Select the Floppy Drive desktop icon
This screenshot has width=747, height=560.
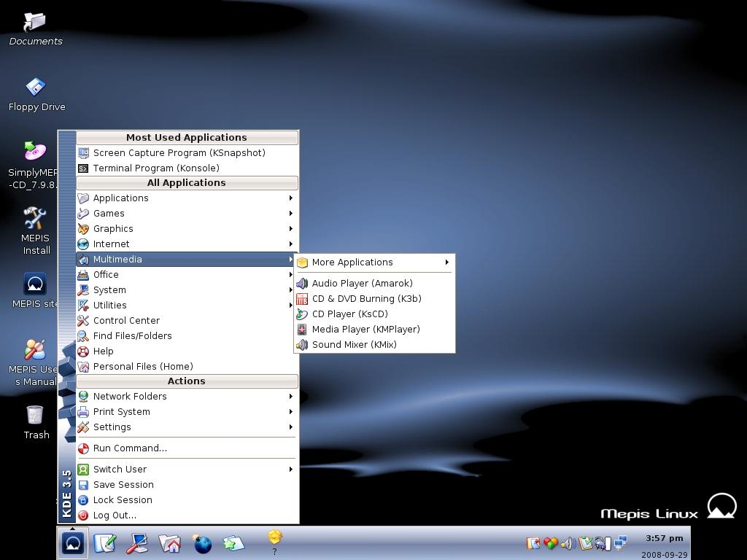pos(36,95)
